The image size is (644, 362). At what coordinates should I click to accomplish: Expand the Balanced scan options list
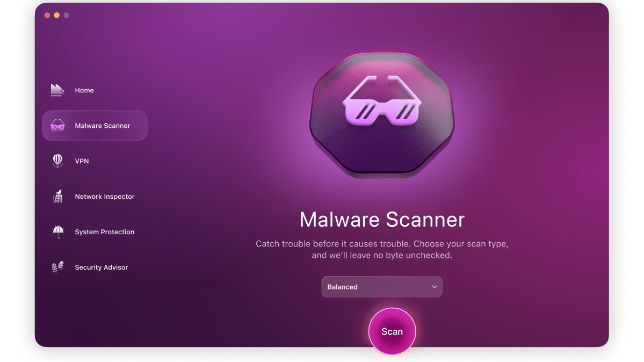(x=382, y=287)
